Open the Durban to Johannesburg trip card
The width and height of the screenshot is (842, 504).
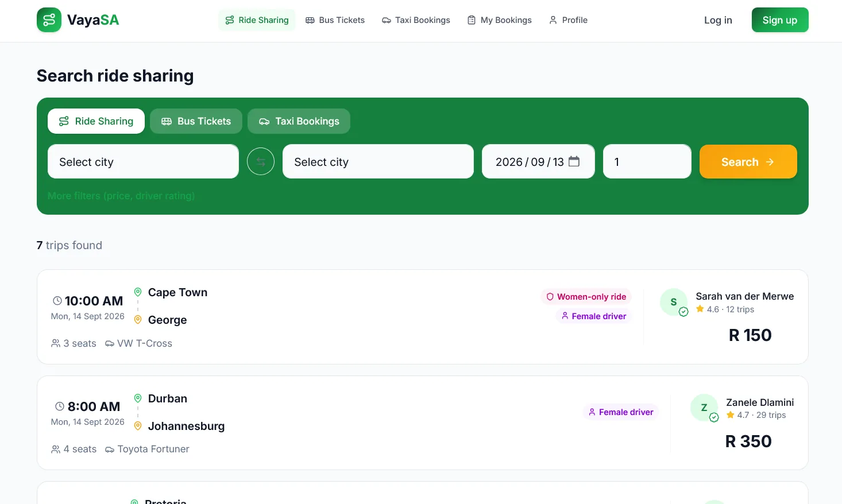pyautogui.click(x=423, y=423)
